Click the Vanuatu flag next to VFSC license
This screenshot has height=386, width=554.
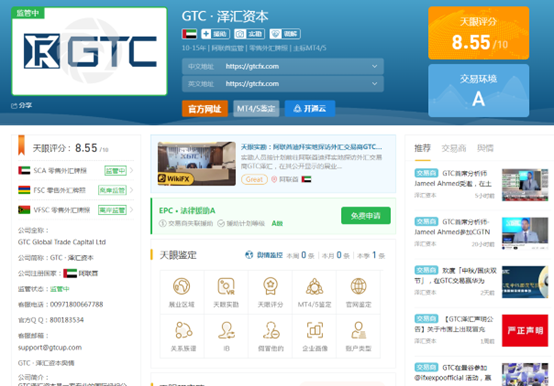point(24,210)
